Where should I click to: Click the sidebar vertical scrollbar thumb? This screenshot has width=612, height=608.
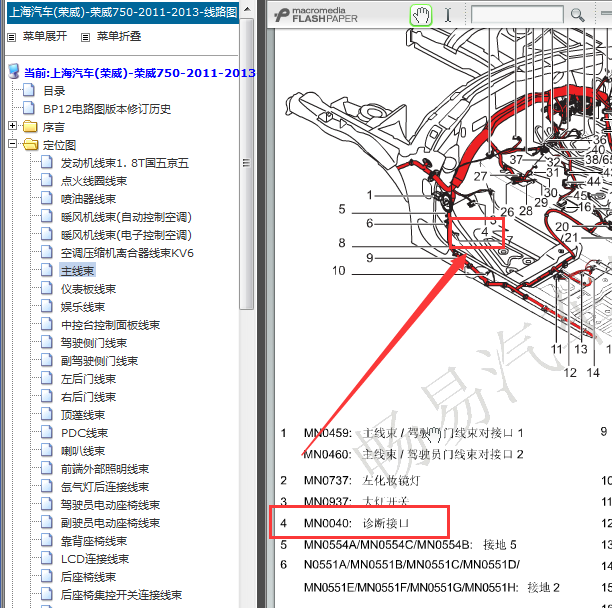(247, 164)
